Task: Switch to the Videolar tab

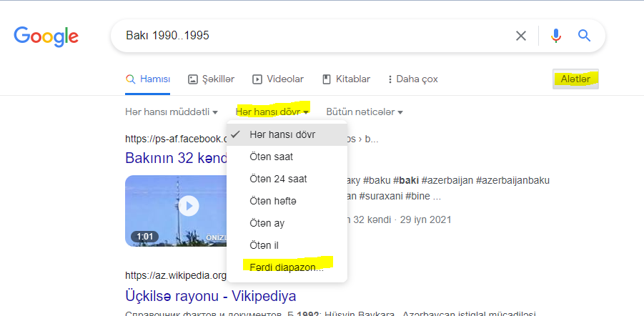Action: click(x=278, y=79)
